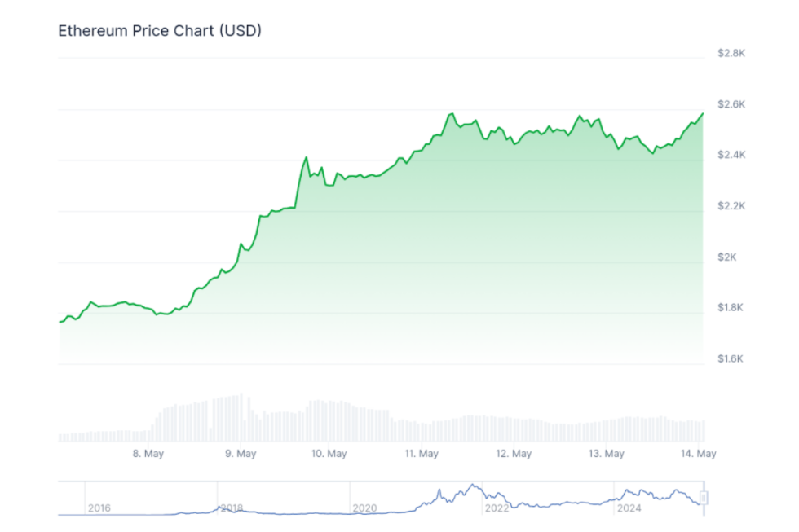Click the $2.8K price axis label
This screenshot has height=532, width=799.
731,53
